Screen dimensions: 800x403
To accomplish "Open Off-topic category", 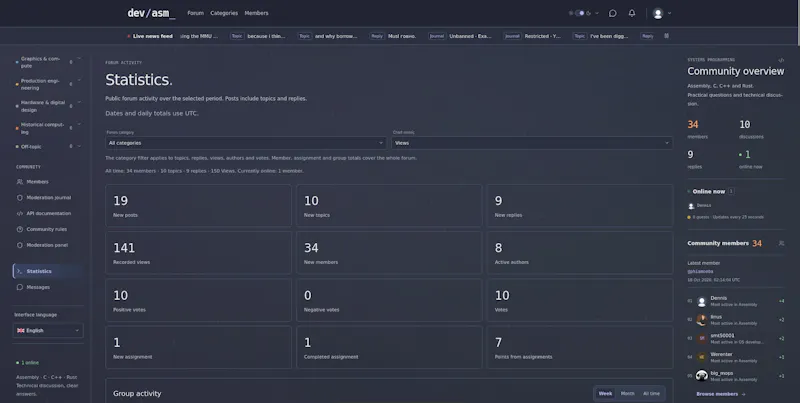I will (x=31, y=147).
